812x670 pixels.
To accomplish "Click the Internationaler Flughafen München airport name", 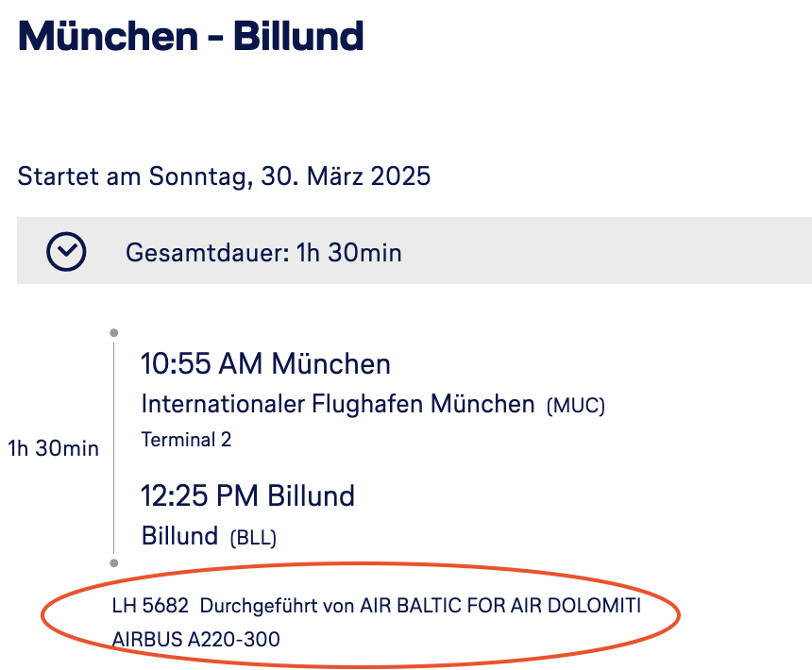I will [x=337, y=405].
